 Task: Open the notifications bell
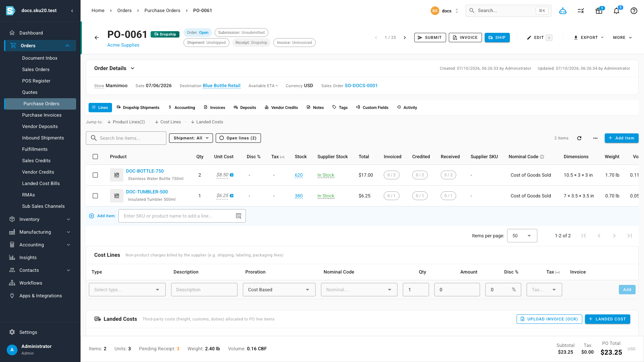616,11
